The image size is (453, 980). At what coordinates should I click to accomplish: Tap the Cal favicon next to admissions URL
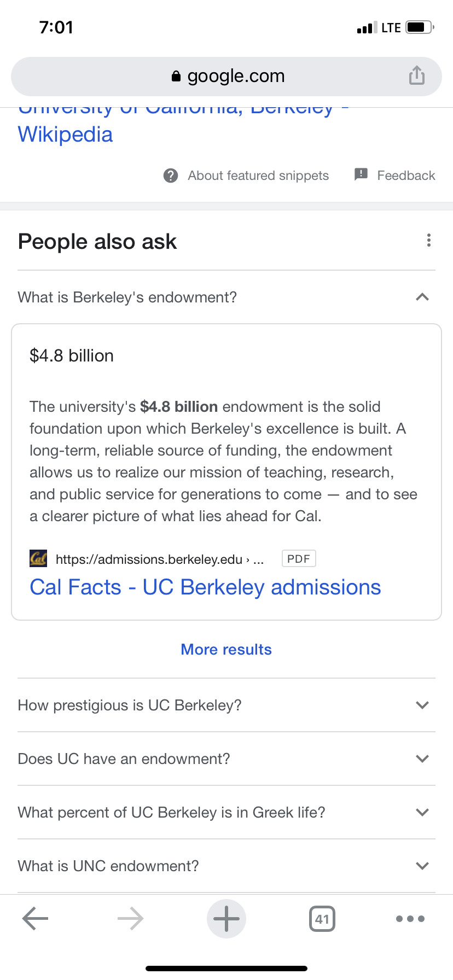coord(38,559)
